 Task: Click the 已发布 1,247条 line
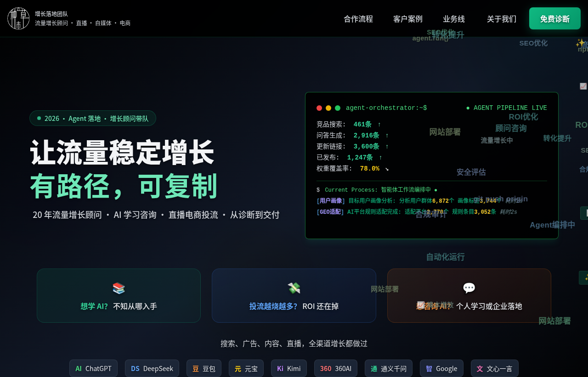350,158
